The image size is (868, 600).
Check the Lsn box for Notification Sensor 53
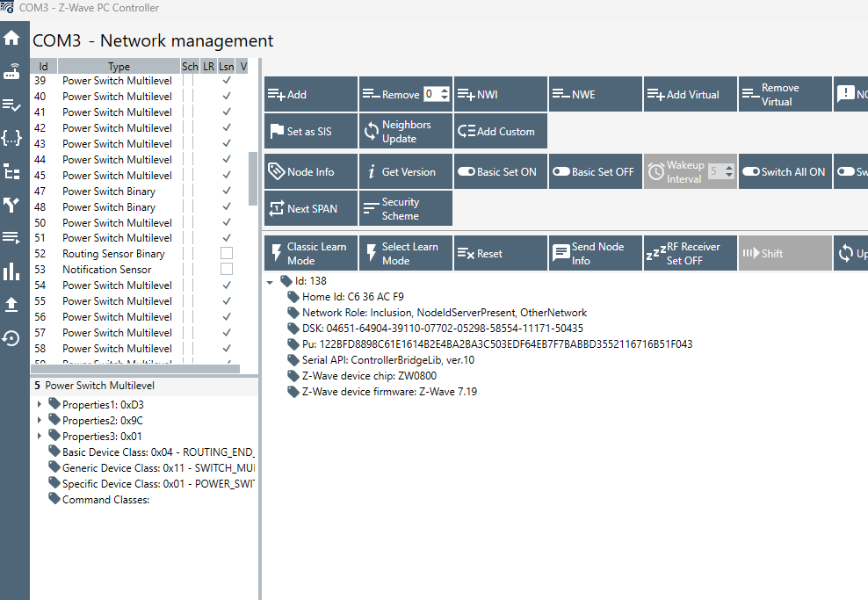click(227, 270)
